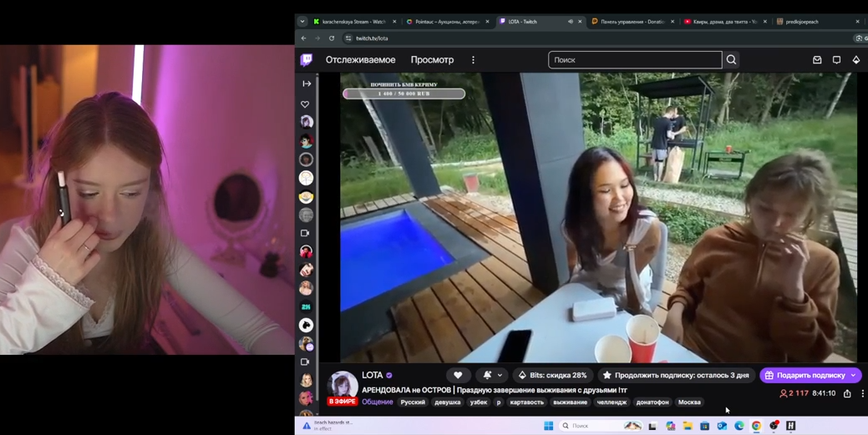
Task: Collapse the followed channels sidebar arrow
Action: click(x=307, y=83)
